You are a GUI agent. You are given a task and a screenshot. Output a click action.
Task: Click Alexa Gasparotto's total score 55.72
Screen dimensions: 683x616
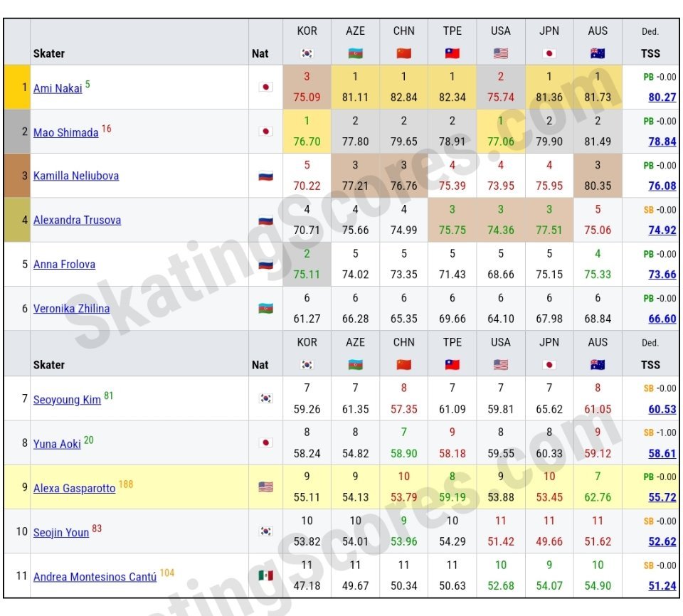662,497
